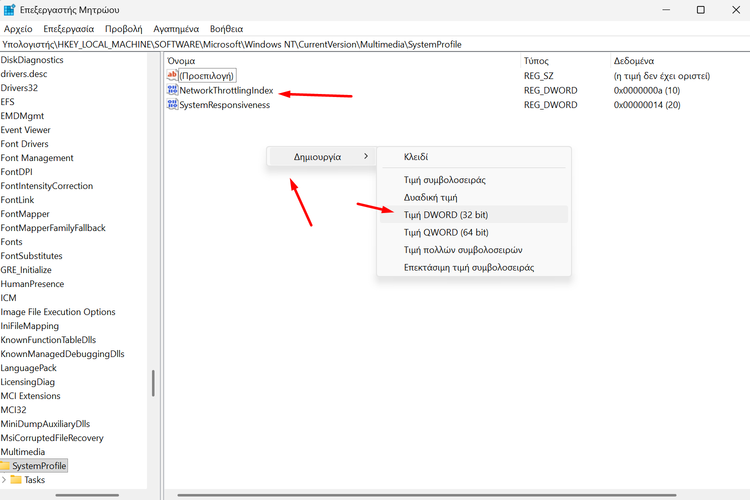Image resolution: width=750 pixels, height=500 pixels.
Task: Click the SystemResponsiveness DWORD value icon
Action: point(172,105)
